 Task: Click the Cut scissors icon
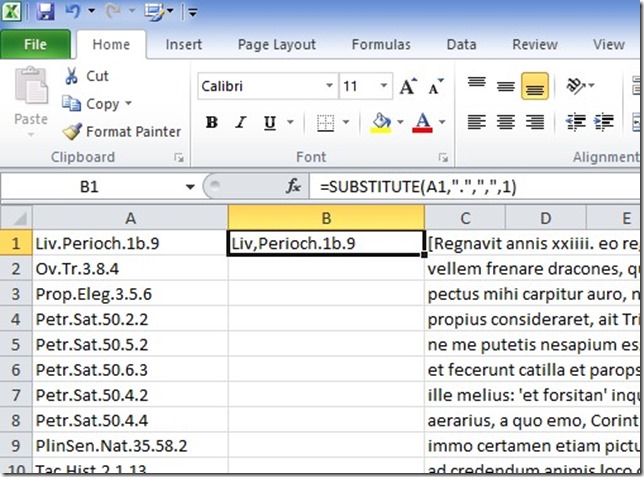(72, 76)
